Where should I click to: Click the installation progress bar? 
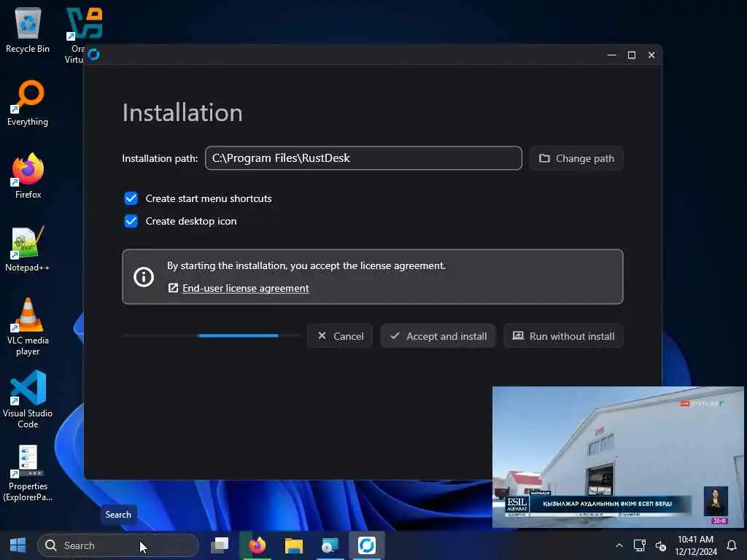tap(212, 335)
